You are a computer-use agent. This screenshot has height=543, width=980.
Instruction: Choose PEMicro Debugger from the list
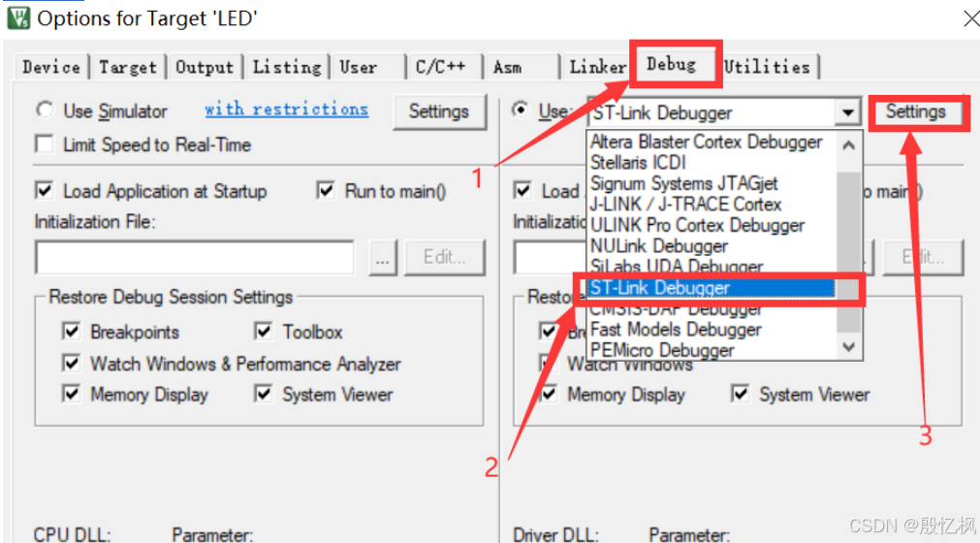(662, 350)
